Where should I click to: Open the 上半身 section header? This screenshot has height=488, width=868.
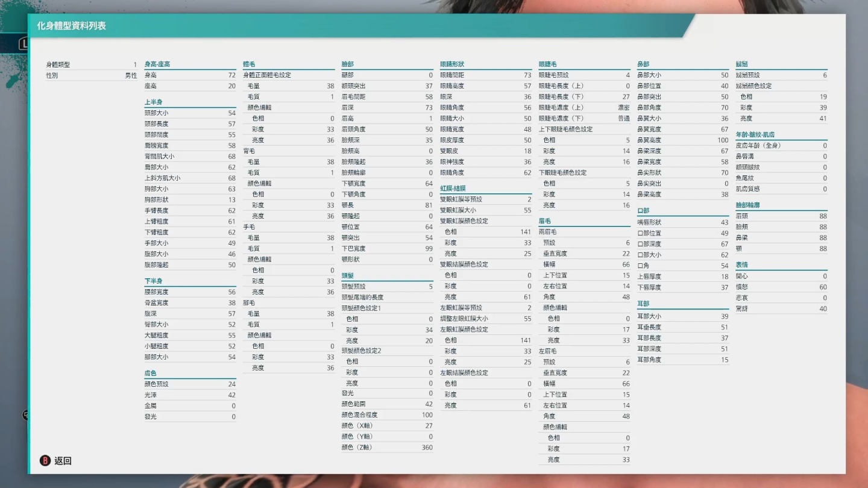tap(154, 102)
